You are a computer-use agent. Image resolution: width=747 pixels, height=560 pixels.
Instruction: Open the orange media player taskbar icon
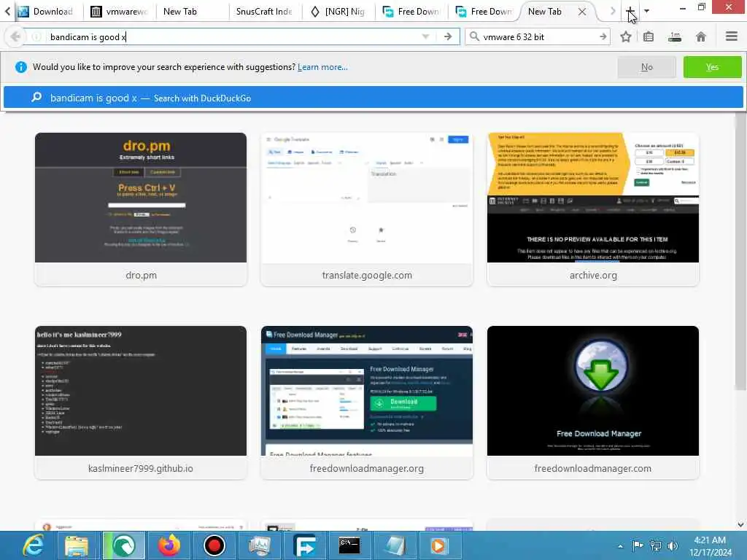click(x=440, y=545)
